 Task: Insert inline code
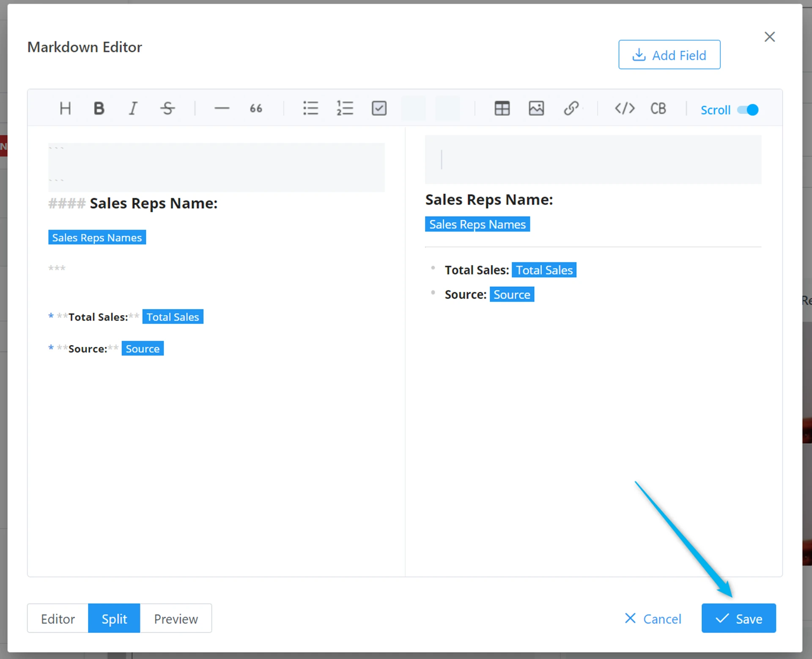click(625, 109)
